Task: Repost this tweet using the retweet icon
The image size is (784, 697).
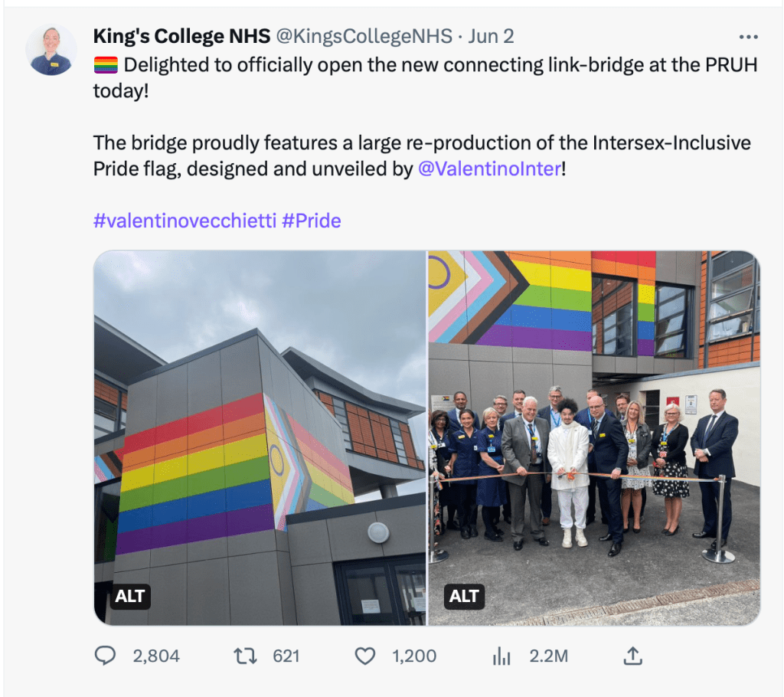Action: (244, 656)
